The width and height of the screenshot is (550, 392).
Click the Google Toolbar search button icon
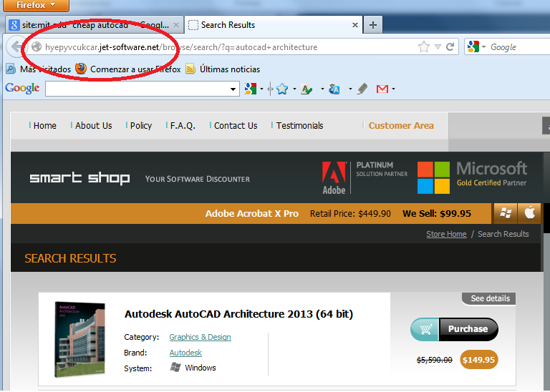click(251, 89)
